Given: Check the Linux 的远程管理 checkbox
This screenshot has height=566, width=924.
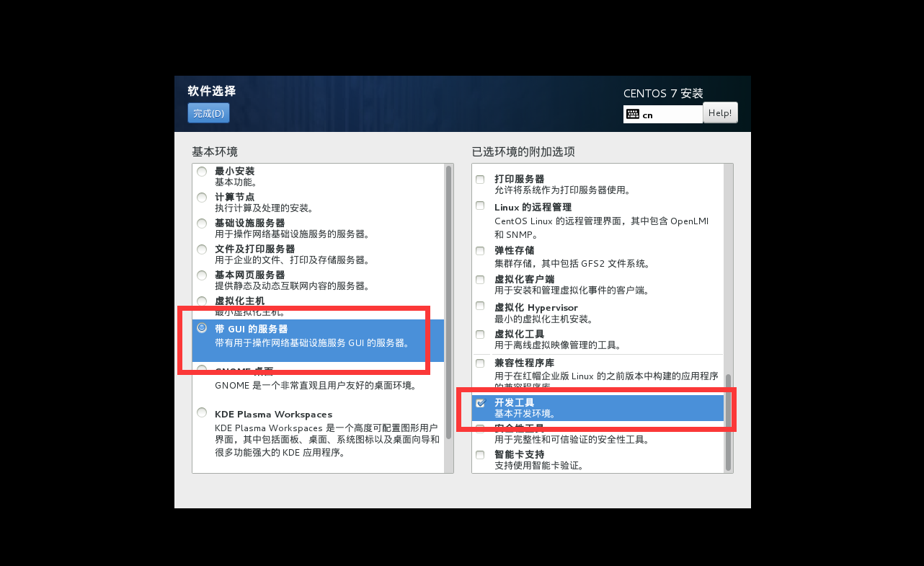Looking at the screenshot, I should coord(480,206).
